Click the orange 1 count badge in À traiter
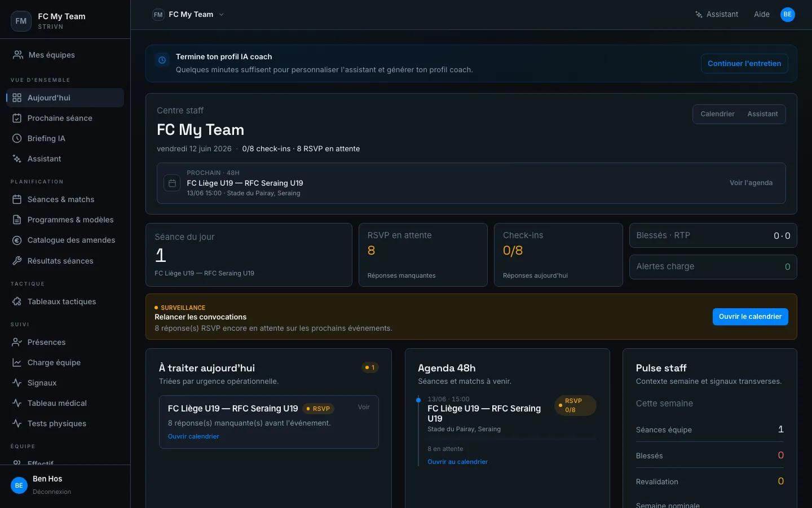 (370, 367)
